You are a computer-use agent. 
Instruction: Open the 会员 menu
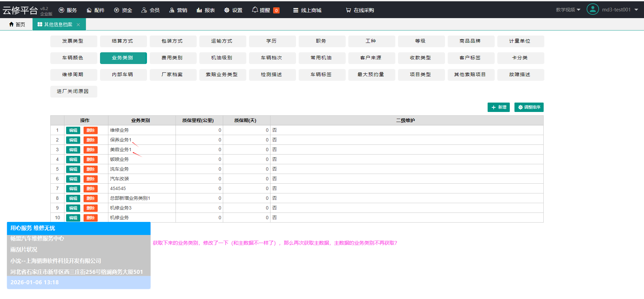pyautogui.click(x=150, y=10)
